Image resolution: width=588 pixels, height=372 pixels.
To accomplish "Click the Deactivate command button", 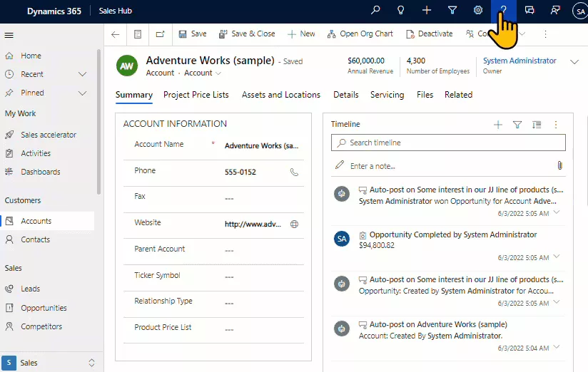I will 429,33.
